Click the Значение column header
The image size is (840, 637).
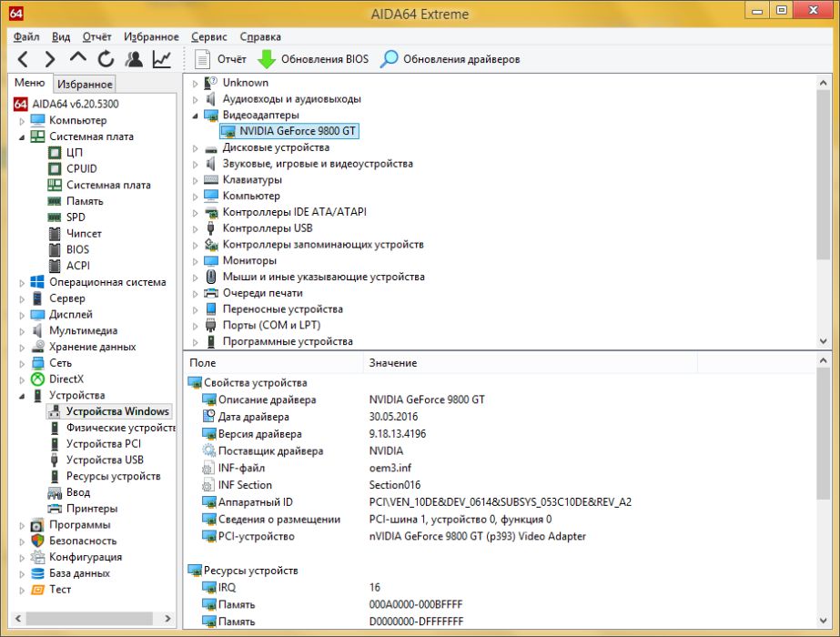pos(531,363)
